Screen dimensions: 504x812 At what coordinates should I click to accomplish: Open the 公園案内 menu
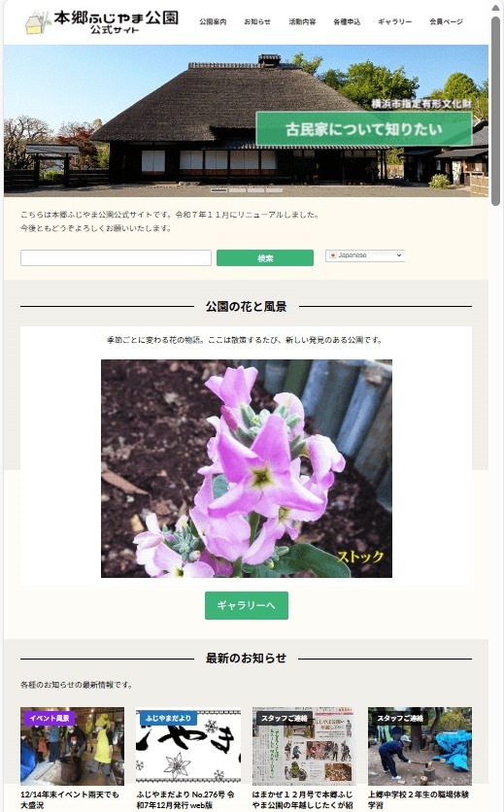pyautogui.click(x=213, y=21)
